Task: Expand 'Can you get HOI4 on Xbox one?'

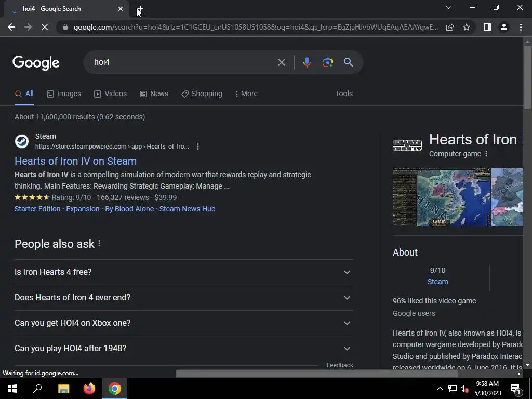Action: point(184,323)
